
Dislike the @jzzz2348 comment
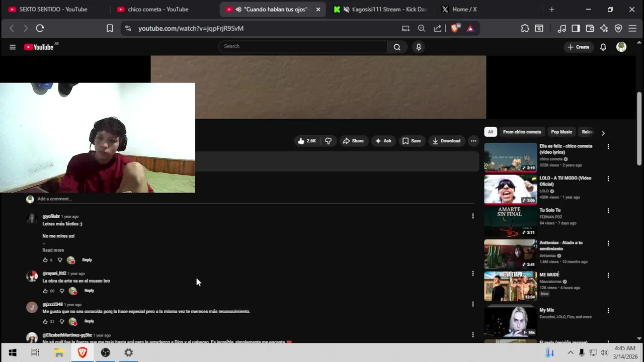point(62,321)
